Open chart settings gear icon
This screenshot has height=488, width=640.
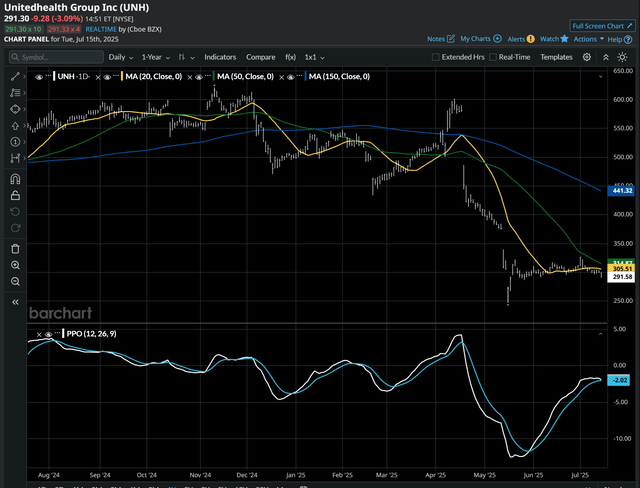tap(587, 57)
